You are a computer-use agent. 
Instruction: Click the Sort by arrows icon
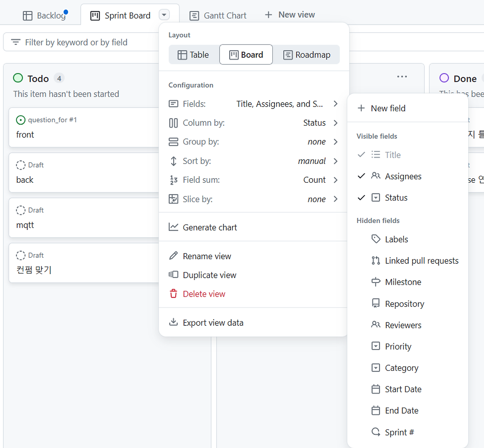(174, 161)
